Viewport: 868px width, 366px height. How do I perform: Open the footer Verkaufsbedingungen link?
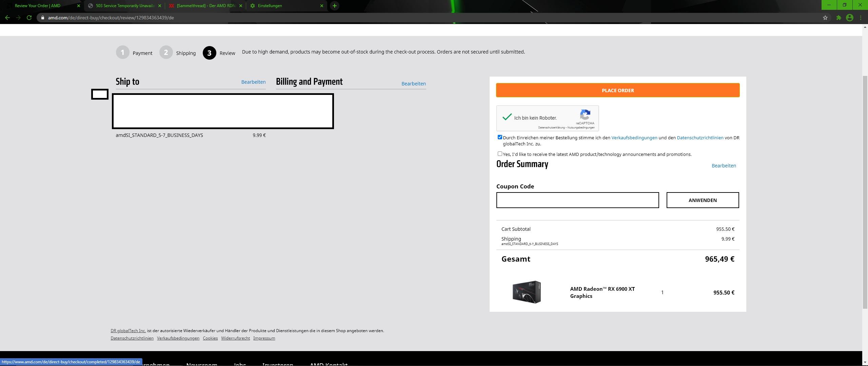tap(178, 338)
